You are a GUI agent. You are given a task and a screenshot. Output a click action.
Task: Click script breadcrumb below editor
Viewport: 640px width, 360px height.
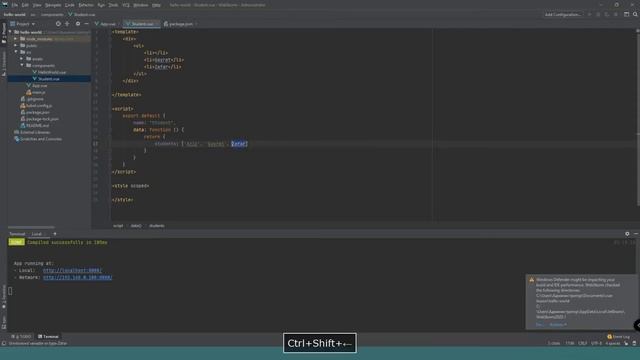[118, 226]
